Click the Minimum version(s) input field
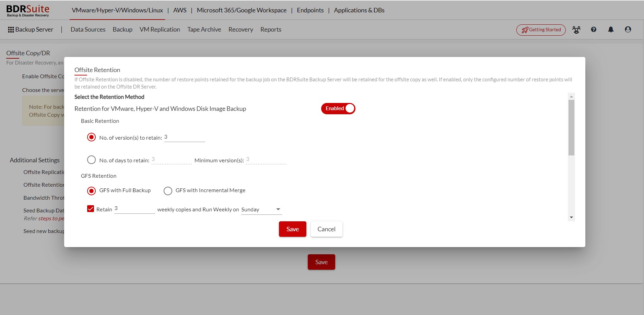Screen dimensions: 644x315 pyautogui.click(x=266, y=160)
